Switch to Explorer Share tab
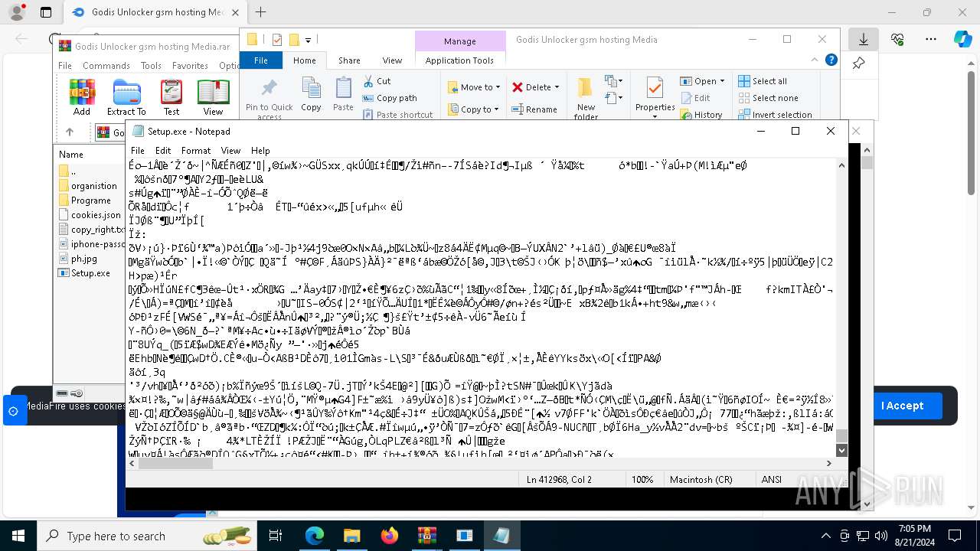980x551 pixels. point(349,60)
